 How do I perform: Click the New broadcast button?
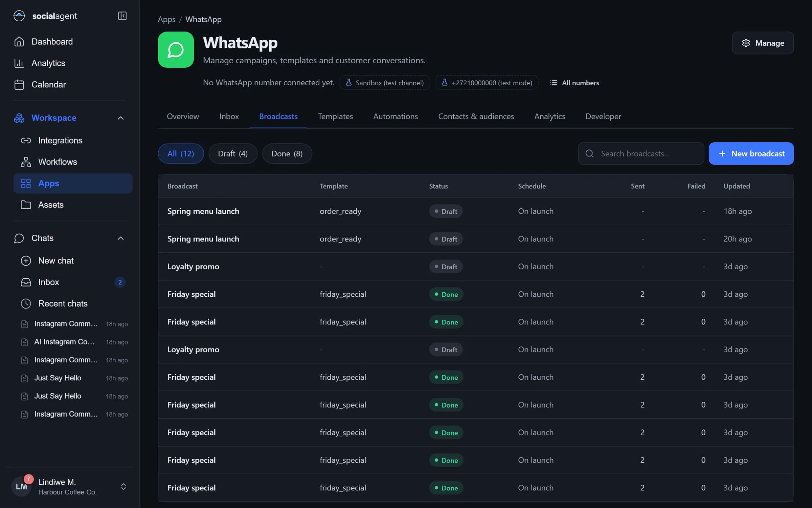751,153
